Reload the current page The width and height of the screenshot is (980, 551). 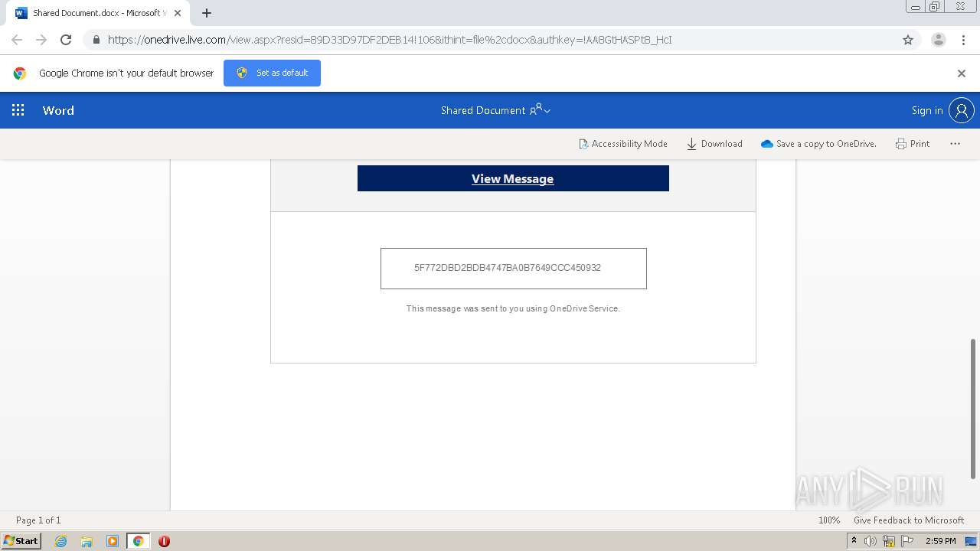[66, 40]
